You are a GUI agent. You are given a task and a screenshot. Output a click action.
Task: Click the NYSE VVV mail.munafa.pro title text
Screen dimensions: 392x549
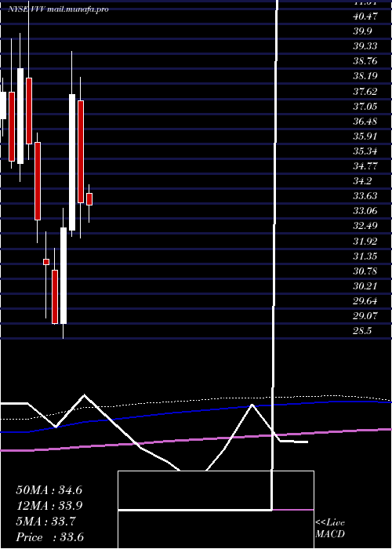(58, 9)
